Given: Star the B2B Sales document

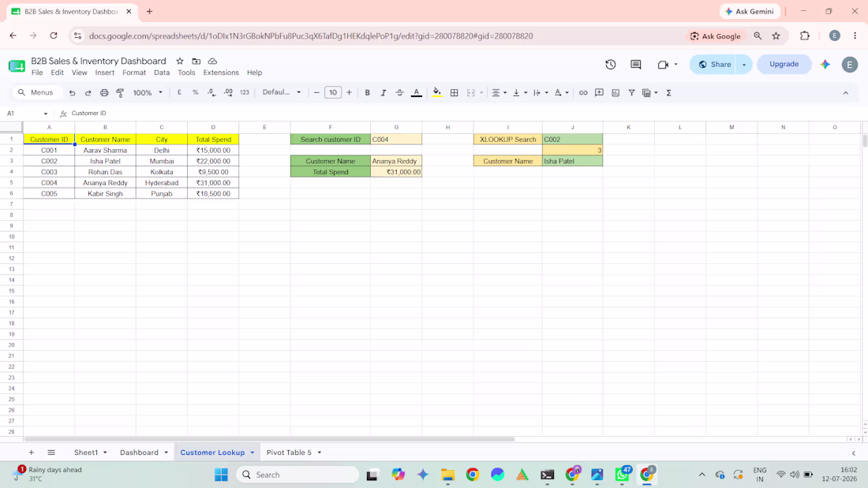Looking at the screenshot, I should (x=180, y=61).
